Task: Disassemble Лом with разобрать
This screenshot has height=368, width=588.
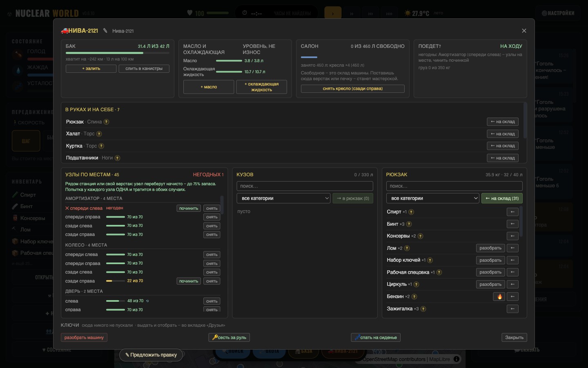Action: click(x=490, y=248)
